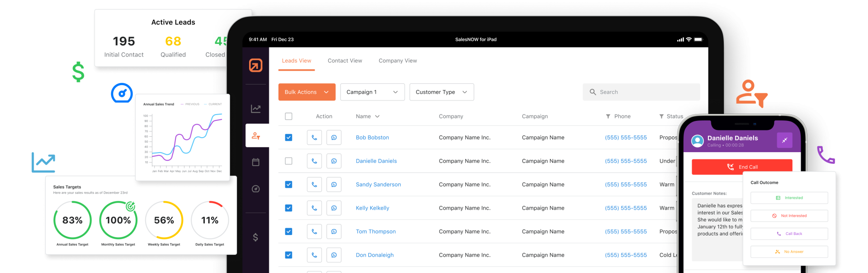
Task: Click the large green dollar icon
Action: [x=78, y=72]
